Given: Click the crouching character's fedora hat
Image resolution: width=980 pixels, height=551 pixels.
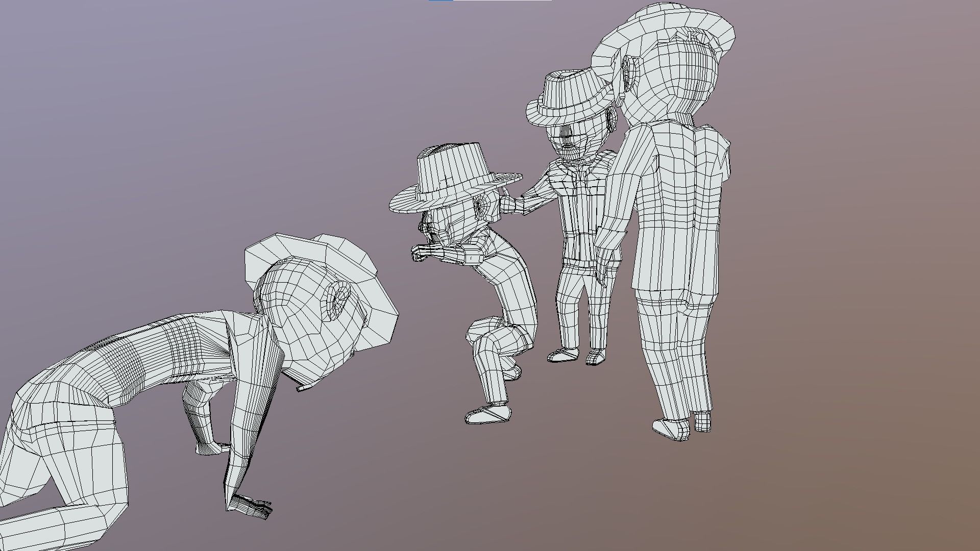Looking at the screenshot, I should (455, 177).
